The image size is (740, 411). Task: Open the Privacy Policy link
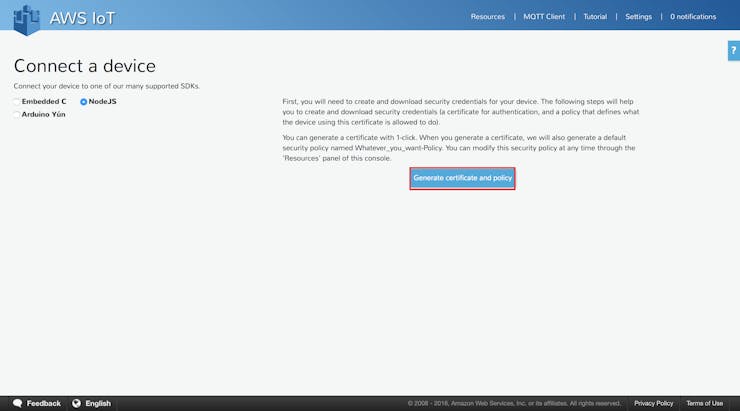[x=653, y=403]
